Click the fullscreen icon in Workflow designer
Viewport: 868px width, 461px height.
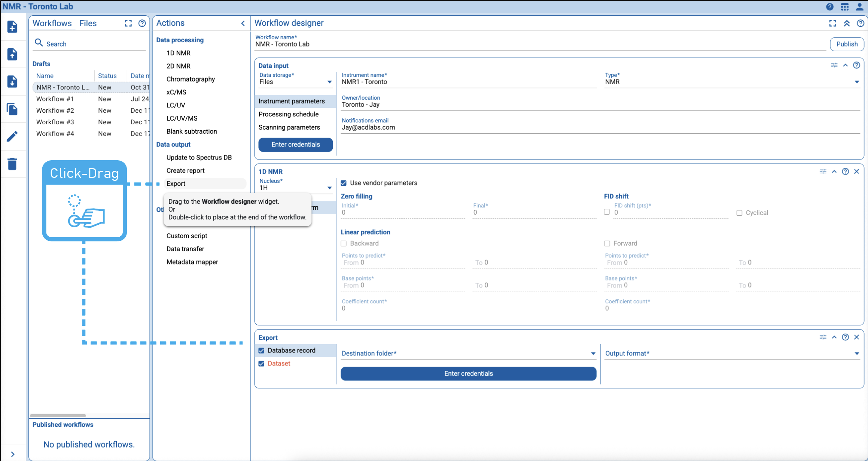point(832,23)
